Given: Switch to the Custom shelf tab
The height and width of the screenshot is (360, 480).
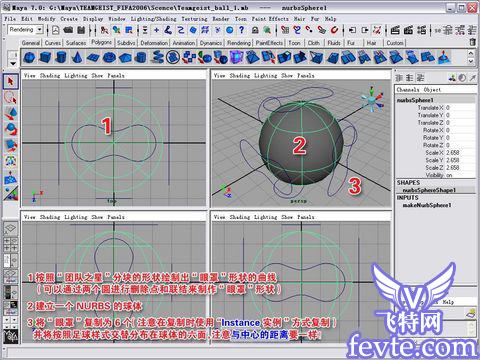Looking at the screenshot, I should 395,43.
